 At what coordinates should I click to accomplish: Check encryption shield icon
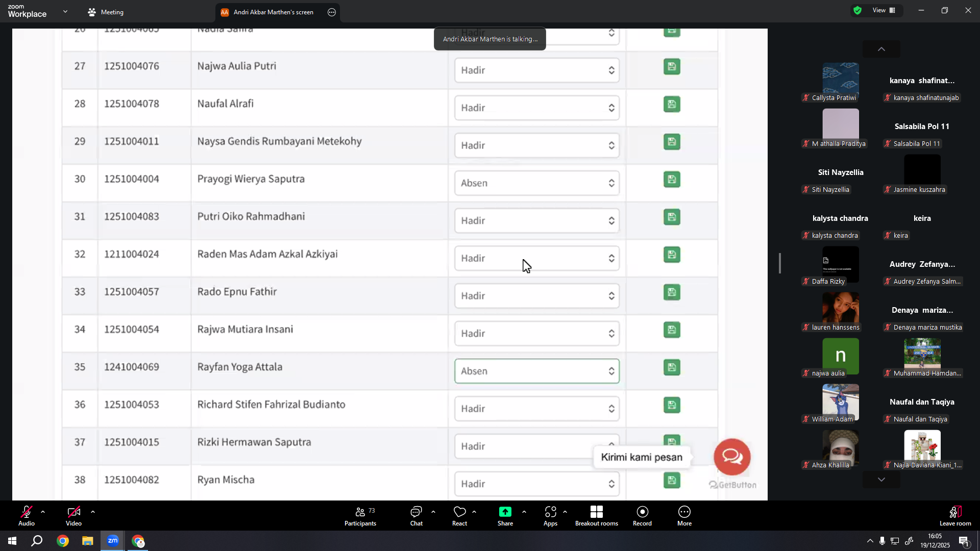(x=857, y=10)
